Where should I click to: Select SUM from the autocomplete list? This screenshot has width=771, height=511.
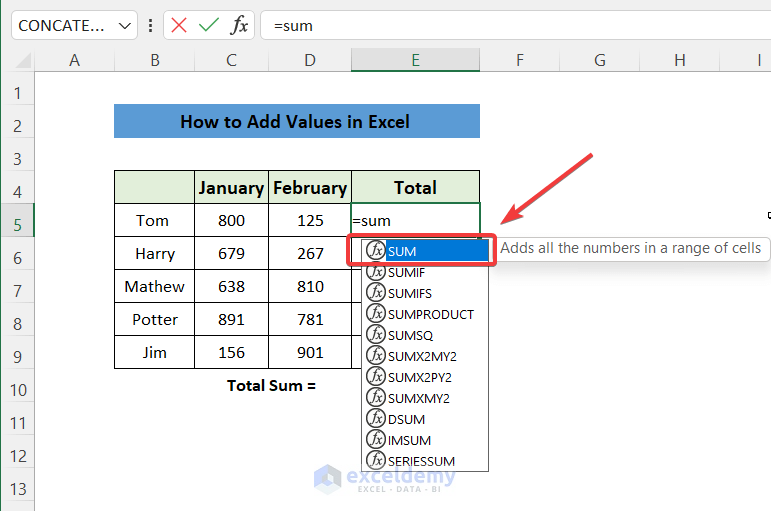[402, 250]
